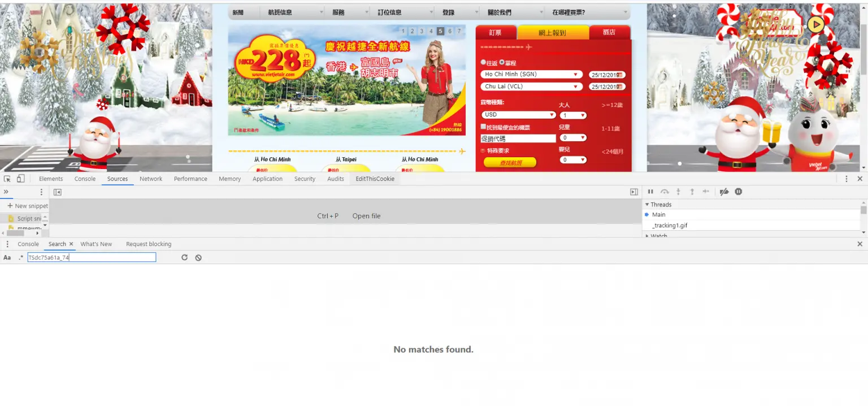Open the EditThisCookie tab
Viewport: 868px width, 406px height.
tap(375, 179)
